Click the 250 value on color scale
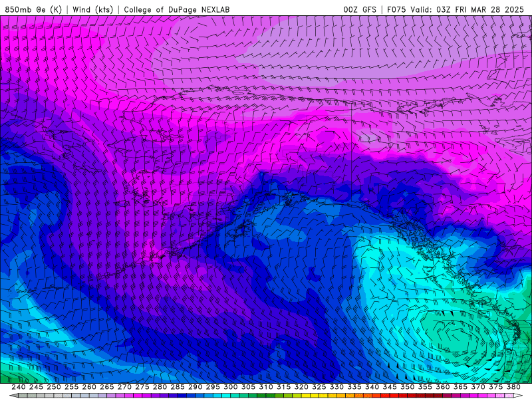Viewport: 532px width, 399px height. [54, 387]
